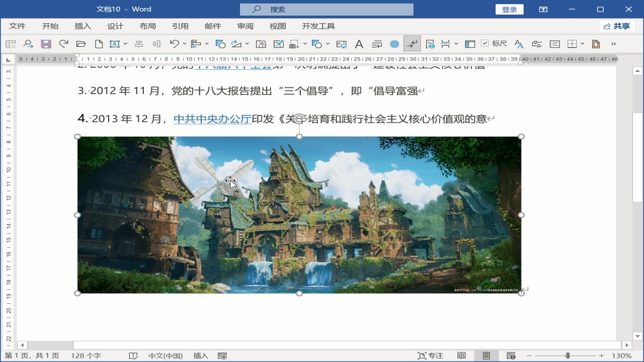Switch to Web Layout view icon
Screen dimensions: 644x362
(x=511, y=356)
